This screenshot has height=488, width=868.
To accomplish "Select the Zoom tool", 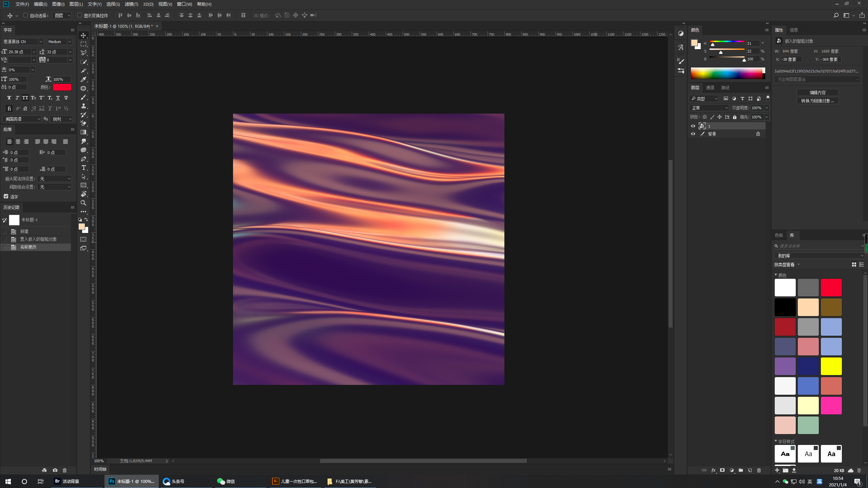I will [x=83, y=203].
